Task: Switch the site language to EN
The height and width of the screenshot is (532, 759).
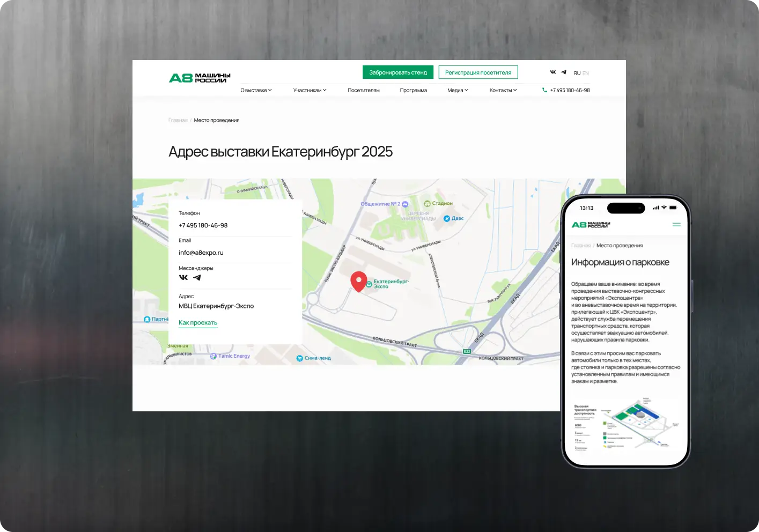Action: 586,73
